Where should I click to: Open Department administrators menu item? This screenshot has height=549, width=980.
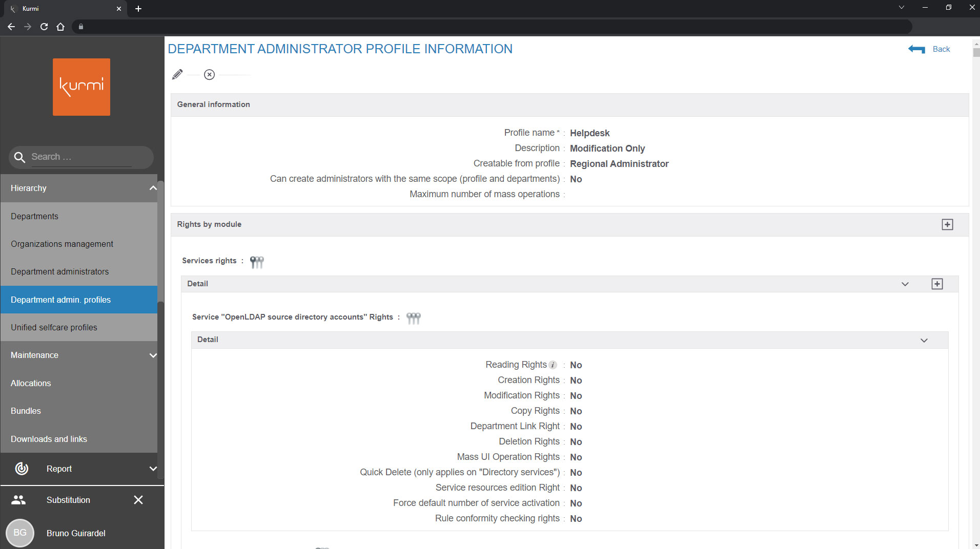tap(79, 272)
